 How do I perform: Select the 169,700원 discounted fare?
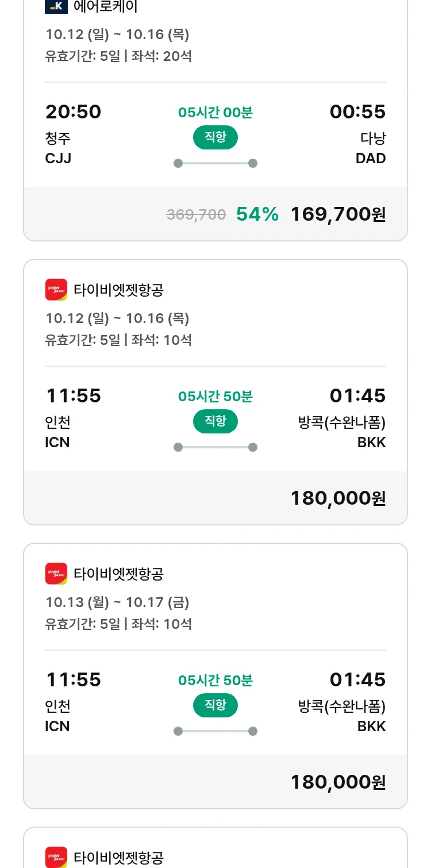(x=338, y=214)
